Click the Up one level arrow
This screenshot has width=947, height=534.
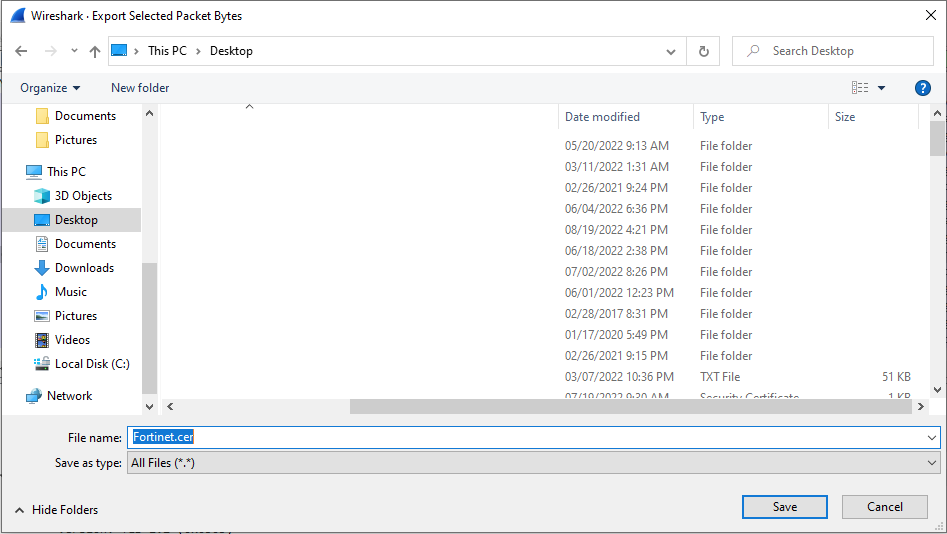click(95, 51)
